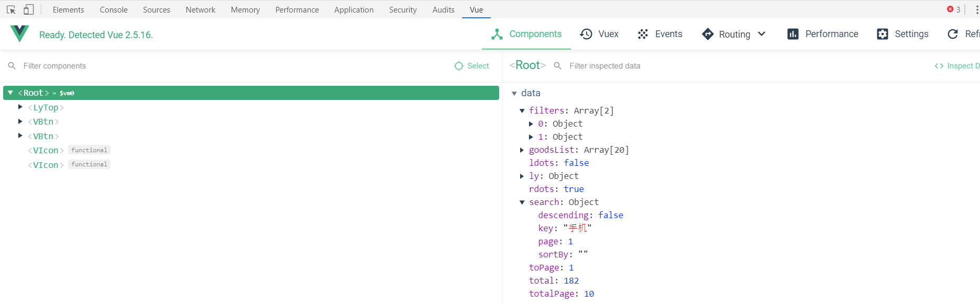
Task: Collapse the Root component tree arrow
Action: click(10, 93)
